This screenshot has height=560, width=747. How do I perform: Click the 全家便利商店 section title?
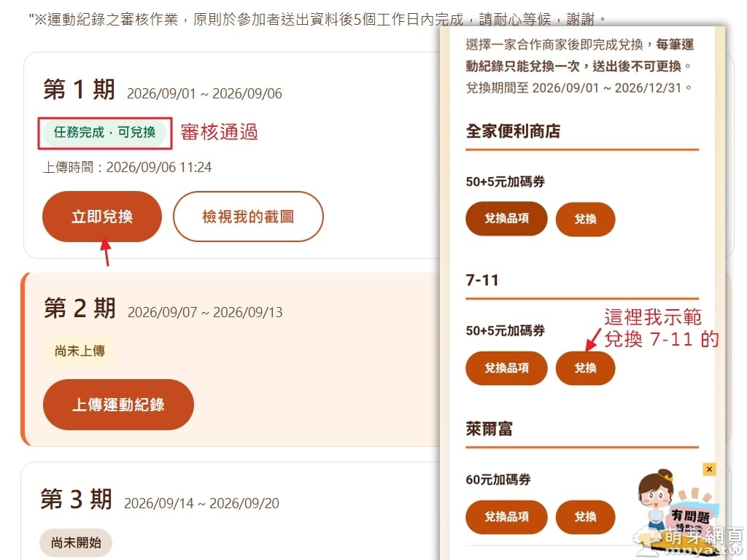[x=513, y=131]
